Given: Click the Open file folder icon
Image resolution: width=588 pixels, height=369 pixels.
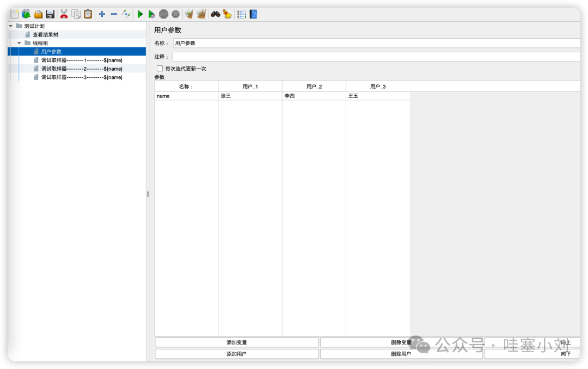Looking at the screenshot, I should 38,14.
